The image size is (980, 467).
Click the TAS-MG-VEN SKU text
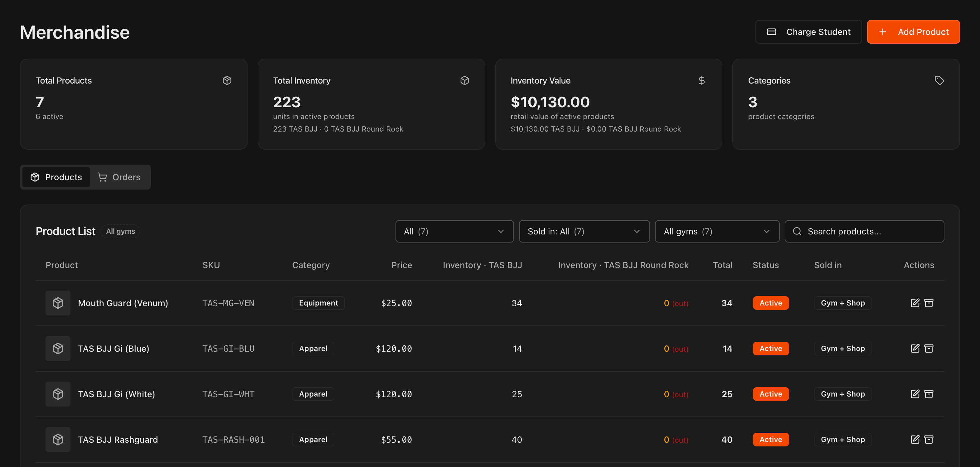coord(228,303)
